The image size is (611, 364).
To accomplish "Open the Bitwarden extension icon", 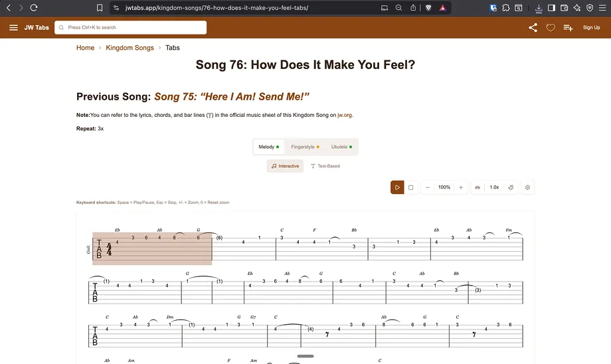I will 493,8.
